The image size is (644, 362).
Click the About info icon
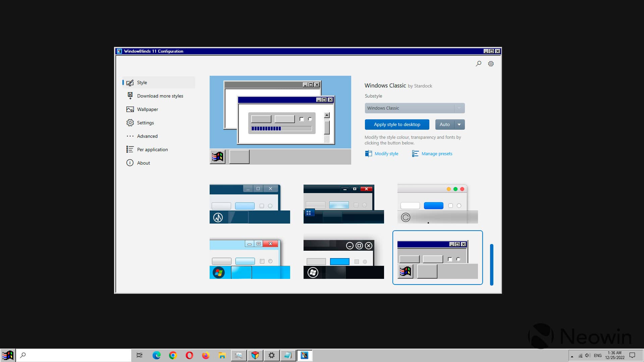(x=130, y=163)
